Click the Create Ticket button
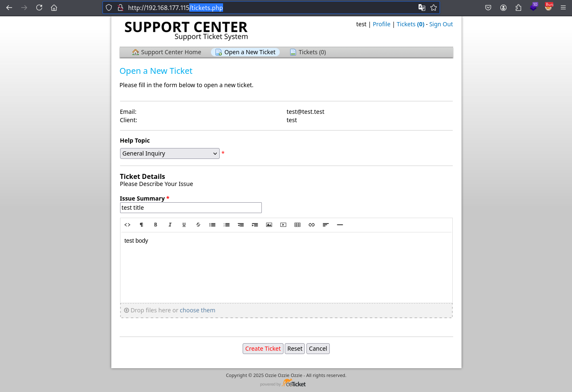Image resolution: width=572 pixels, height=392 pixels. point(263,349)
